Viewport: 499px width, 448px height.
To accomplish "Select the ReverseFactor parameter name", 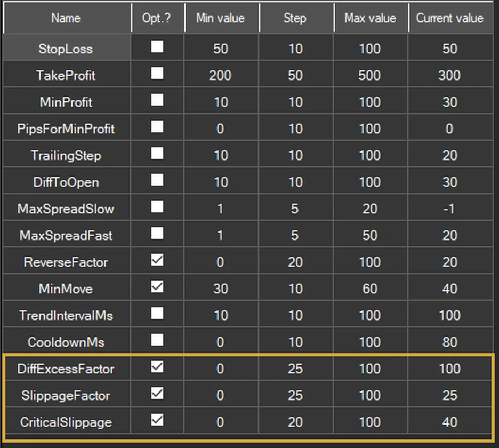I will point(67,261).
